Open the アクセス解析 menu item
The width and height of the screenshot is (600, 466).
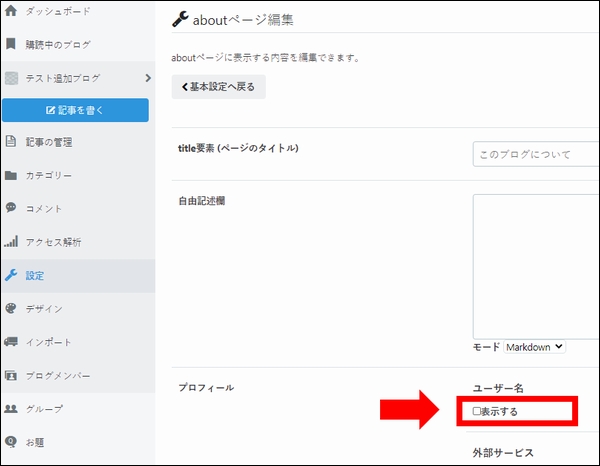(54, 242)
